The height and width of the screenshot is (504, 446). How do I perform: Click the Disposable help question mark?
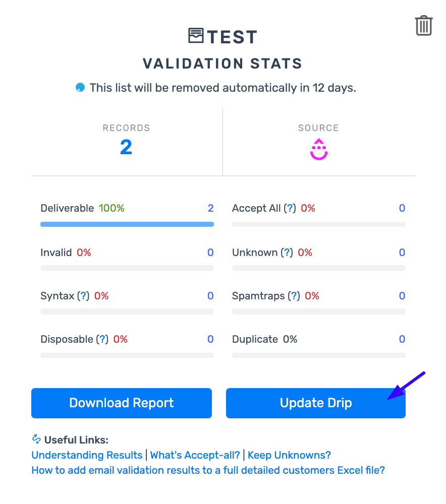pos(102,339)
